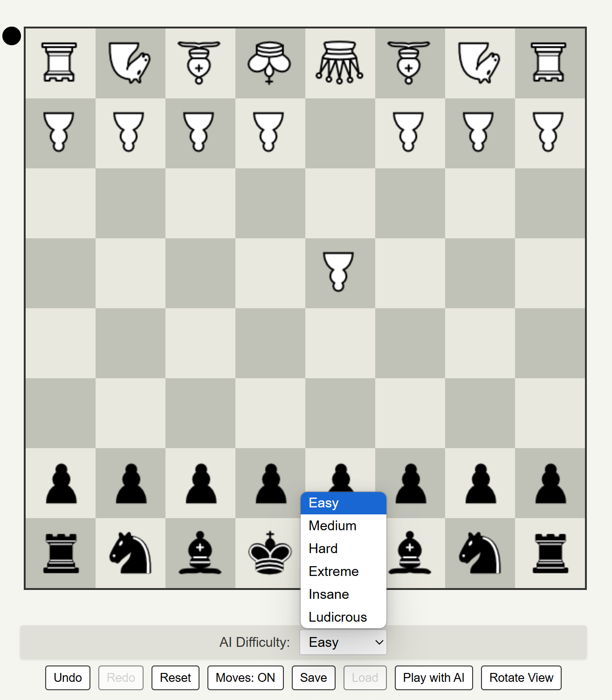Click the Redo button
This screenshot has height=700, width=612.
[x=121, y=678]
